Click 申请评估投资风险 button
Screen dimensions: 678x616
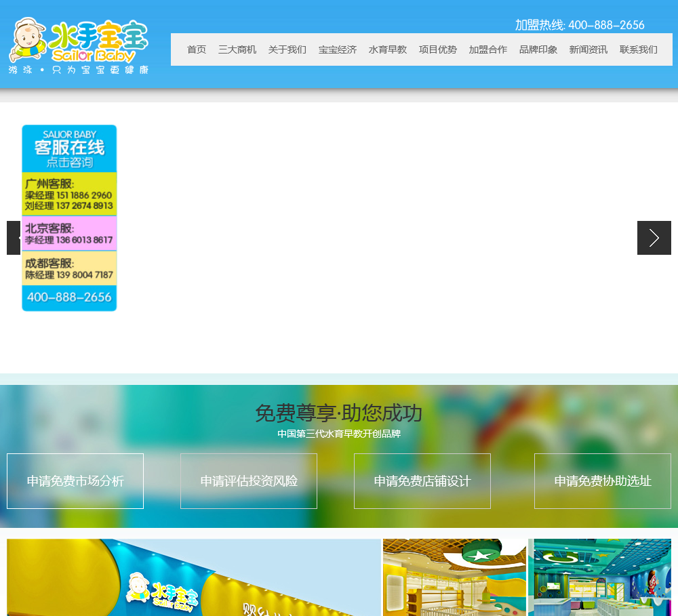(249, 481)
